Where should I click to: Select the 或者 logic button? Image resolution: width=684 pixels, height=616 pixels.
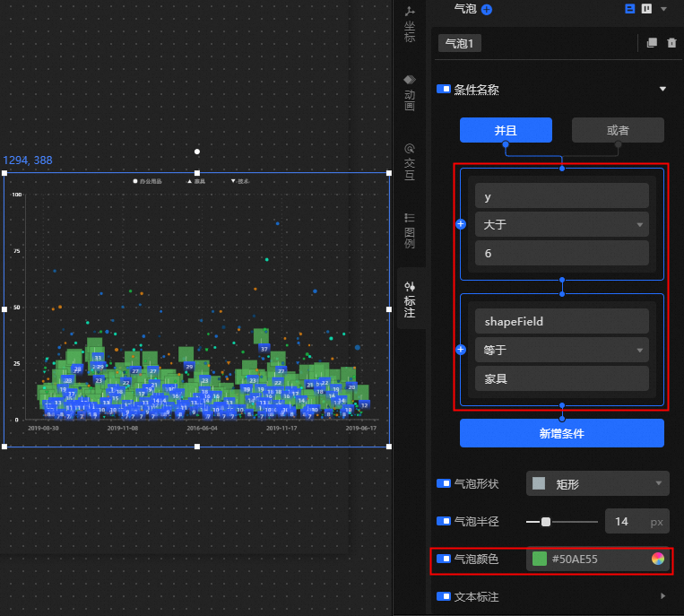coord(618,130)
